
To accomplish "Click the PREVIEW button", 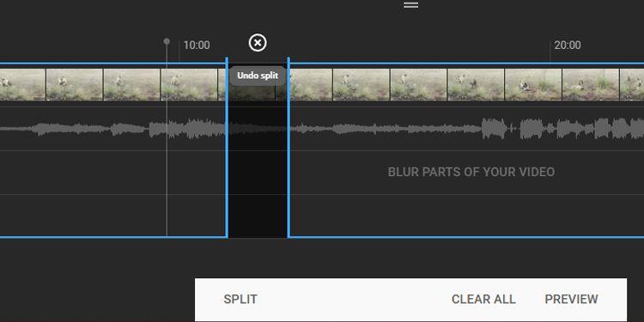I will (x=571, y=299).
